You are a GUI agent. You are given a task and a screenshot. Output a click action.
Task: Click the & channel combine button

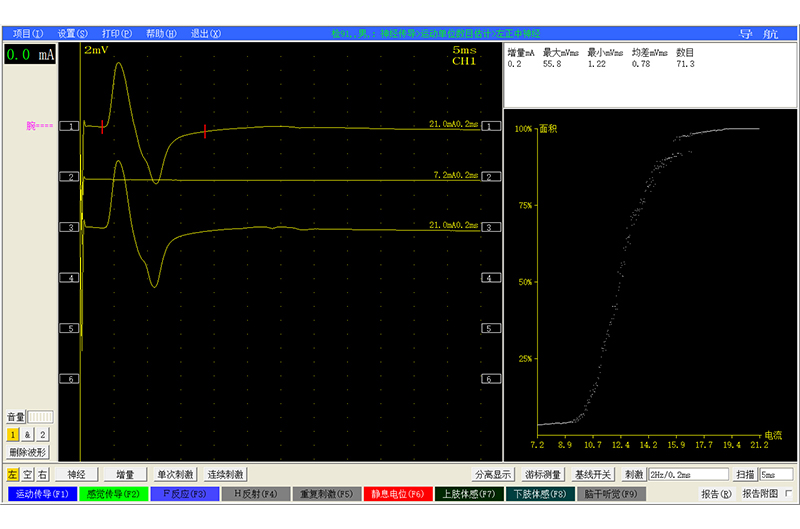(28, 435)
